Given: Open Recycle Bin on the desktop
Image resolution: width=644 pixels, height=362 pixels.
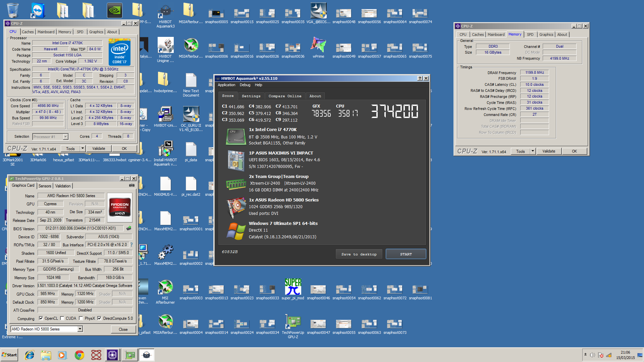Looking at the screenshot, I should coord(12,10).
